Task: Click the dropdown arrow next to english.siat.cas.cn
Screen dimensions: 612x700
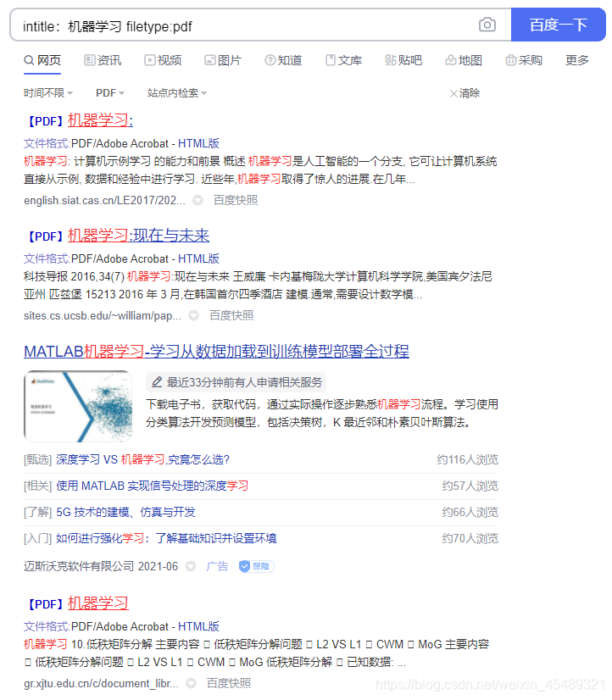Action: [198, 201]
